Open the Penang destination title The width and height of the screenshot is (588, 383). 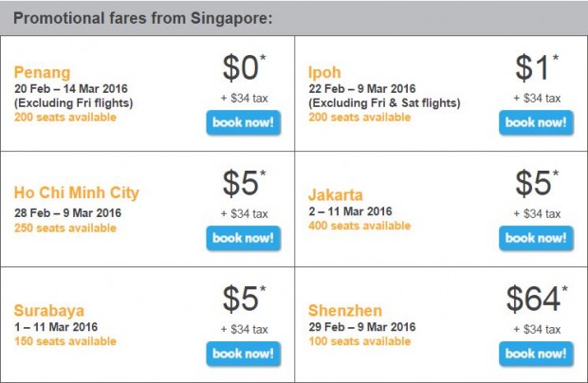point(42,72)
